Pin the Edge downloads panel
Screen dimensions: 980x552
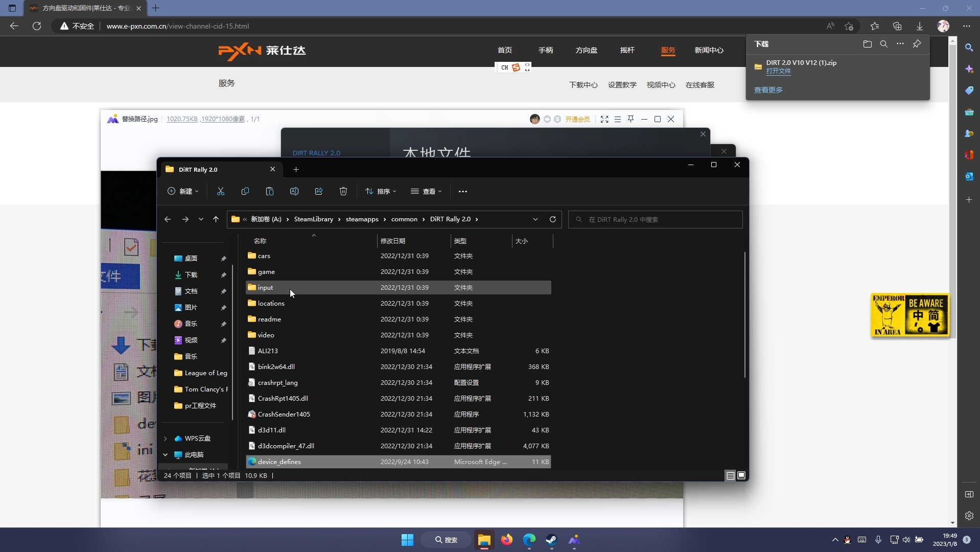(x=917, y=44)
